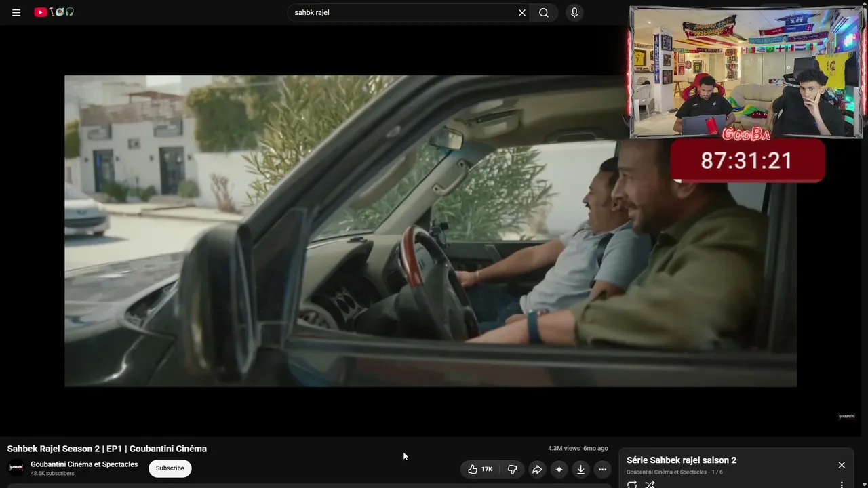Open Goubantini Cinéma et Spectacles channel name
868x488 pixels.
pos(84,464)
